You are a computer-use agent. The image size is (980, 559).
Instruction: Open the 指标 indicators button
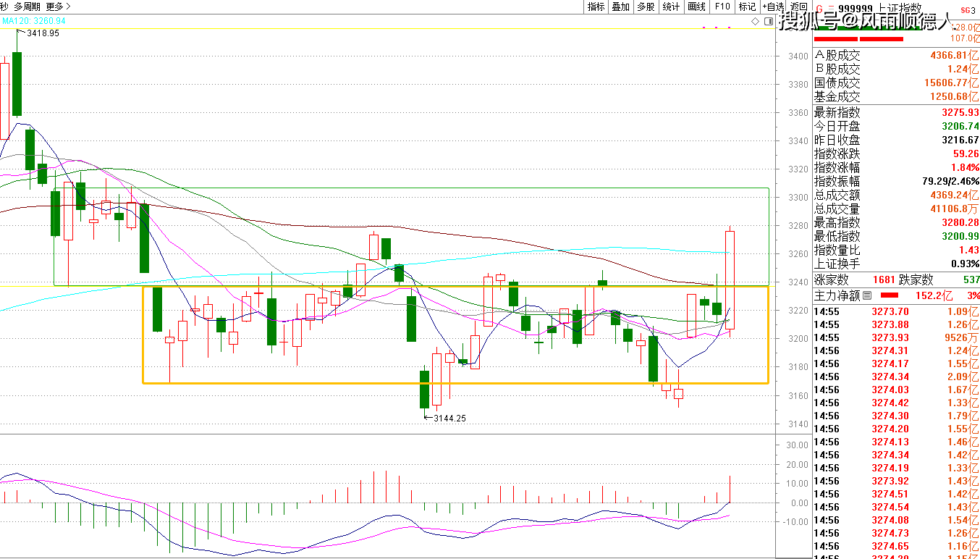(x=596, y=7)
